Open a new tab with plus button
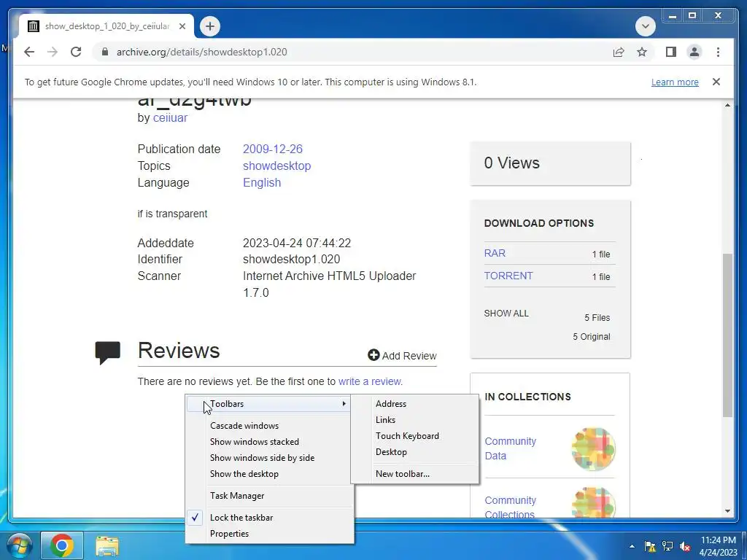The image size is (747, 560). point(210,26)
